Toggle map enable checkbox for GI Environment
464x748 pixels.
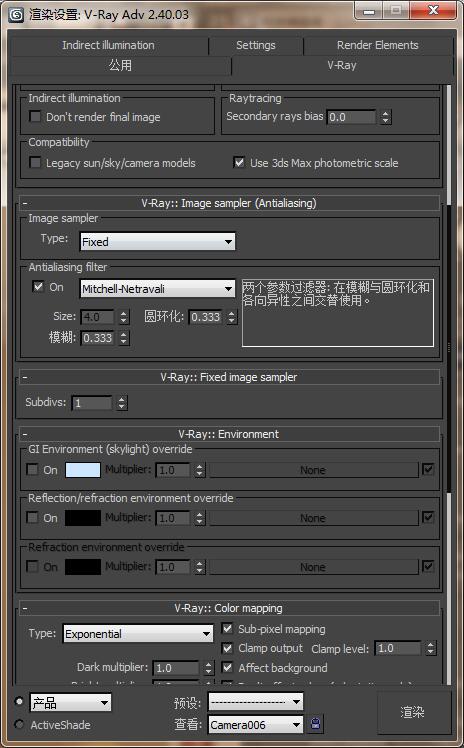point(428,469)
